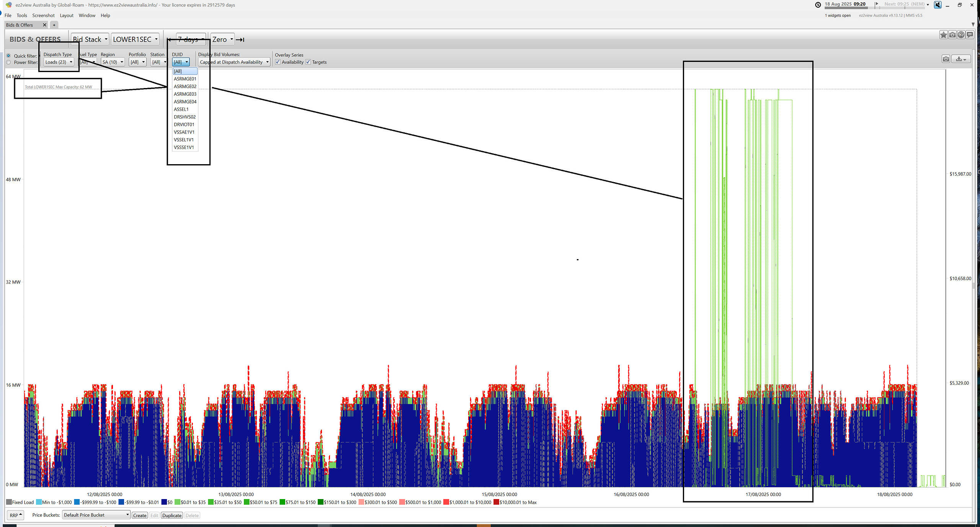Screen dimensions: 980x527
Task: Open the Default Price Bucket dropdown
Action: pyautogui.click(x=96, y=515)
